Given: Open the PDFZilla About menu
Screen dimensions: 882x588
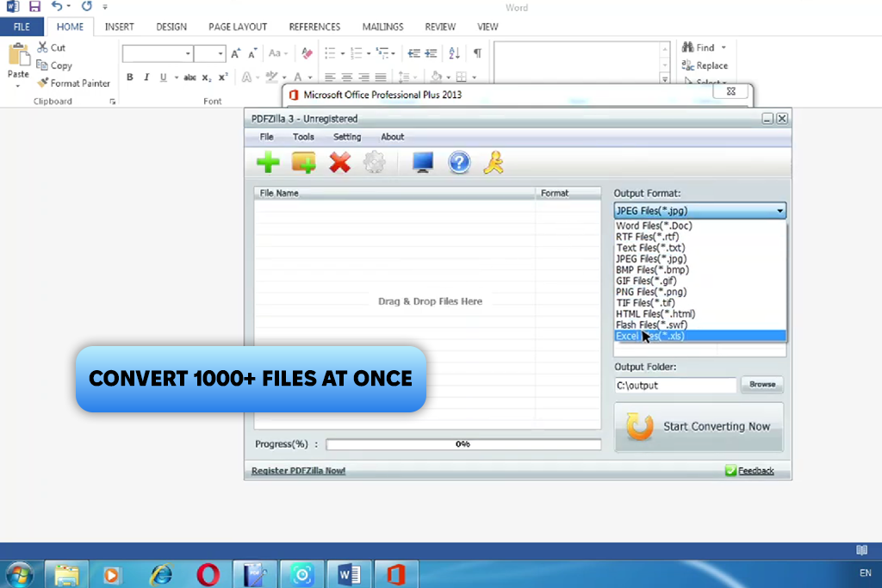Looking at the screenshot, I should pos(392,137).
